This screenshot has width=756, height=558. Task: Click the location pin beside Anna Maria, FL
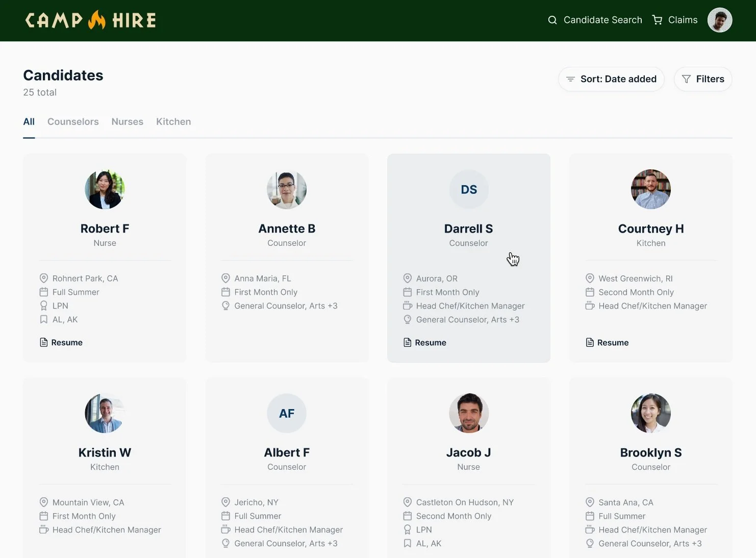click(x=225, y=278)
